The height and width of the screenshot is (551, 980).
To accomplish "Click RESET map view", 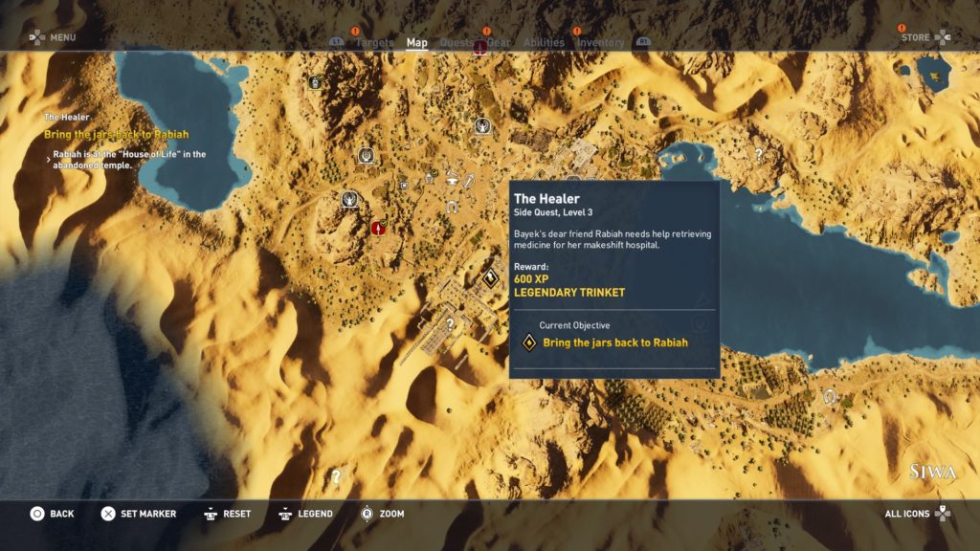I will (x=237, y=514).
